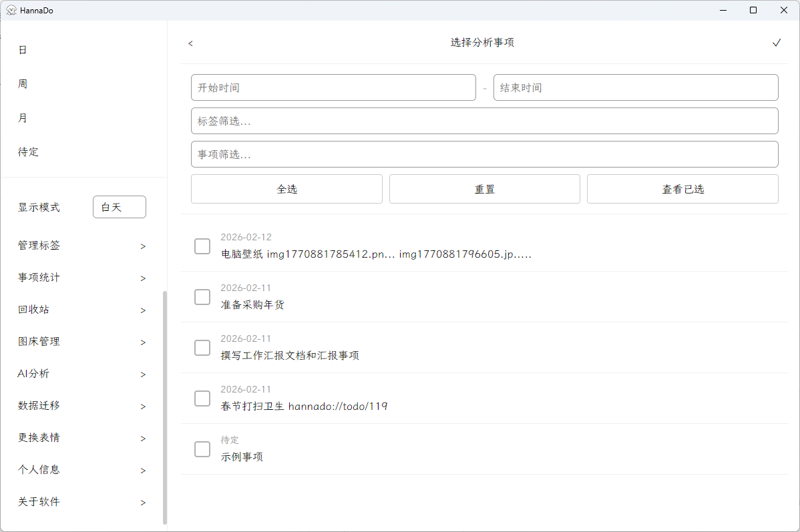Check the 准备采购年货 item checkbox

pos(202,297)
